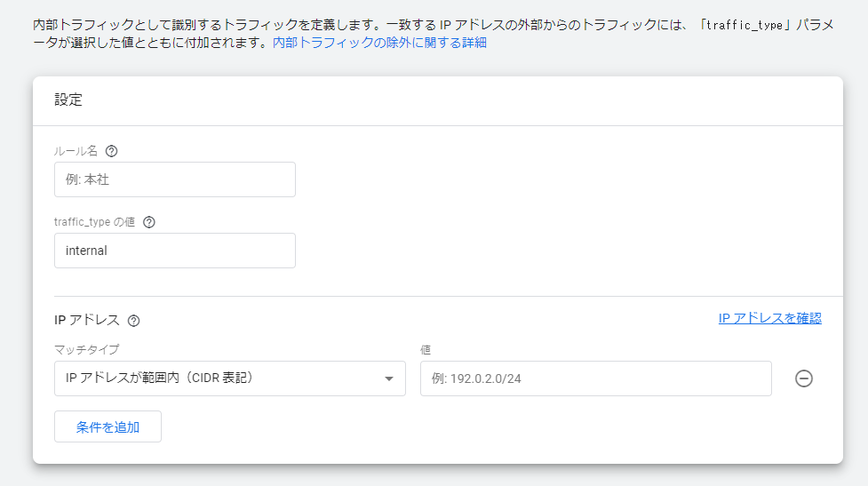Expand the マッチタイプ dropdown arrow

point(389,378)
